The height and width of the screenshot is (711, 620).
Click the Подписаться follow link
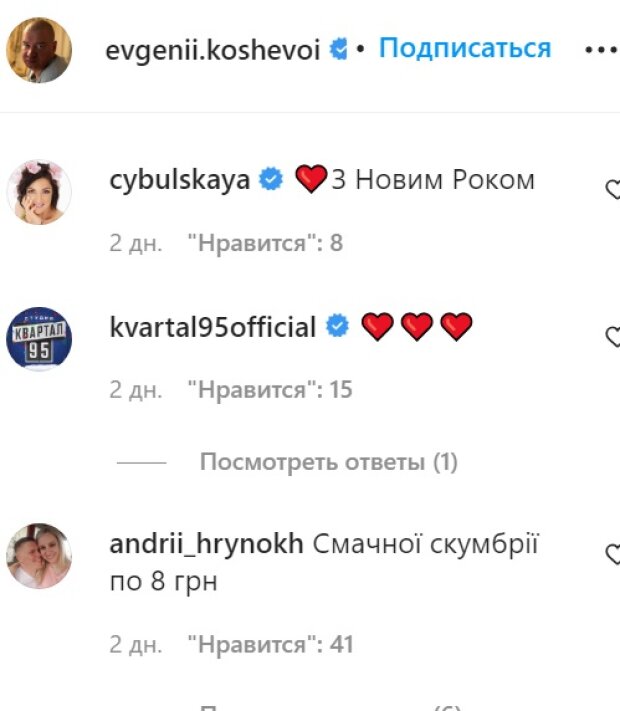tap(465, 48)
